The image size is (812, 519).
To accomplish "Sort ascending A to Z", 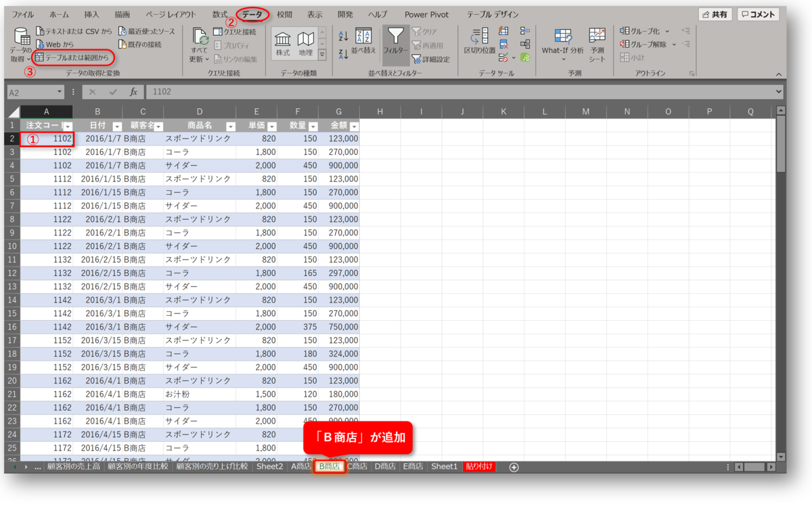I will click(x=343, y=37).
